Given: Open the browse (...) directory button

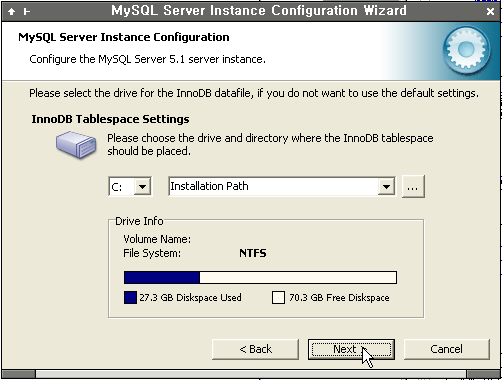Looking at the screenshot, I should pyautogui.click(x=413, y=186).
